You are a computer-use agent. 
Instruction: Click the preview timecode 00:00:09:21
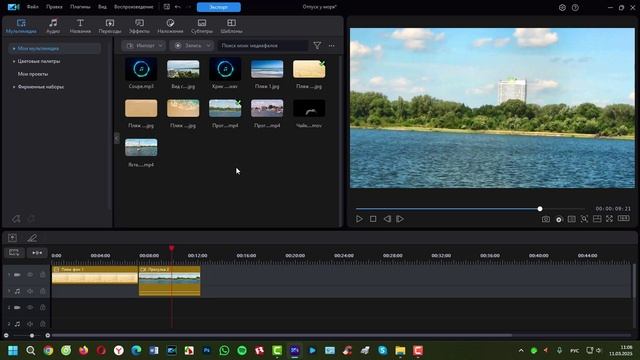tap(613, 209)
